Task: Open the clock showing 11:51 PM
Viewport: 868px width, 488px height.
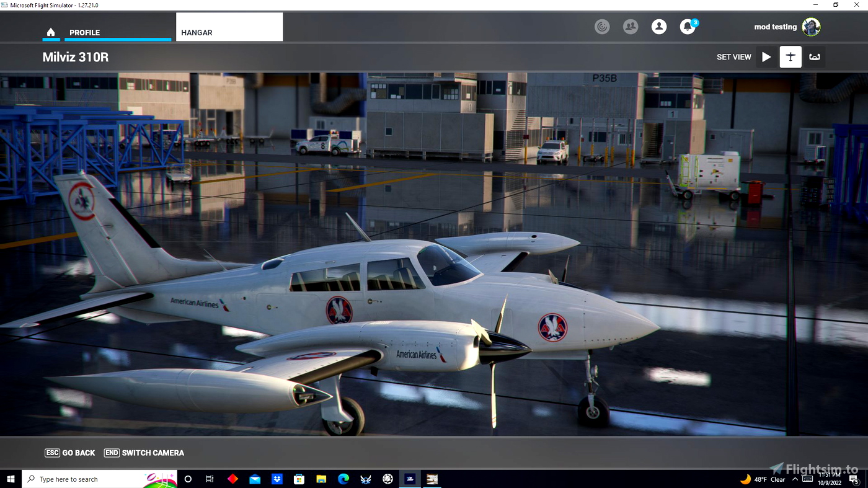Action: [829, 479]
